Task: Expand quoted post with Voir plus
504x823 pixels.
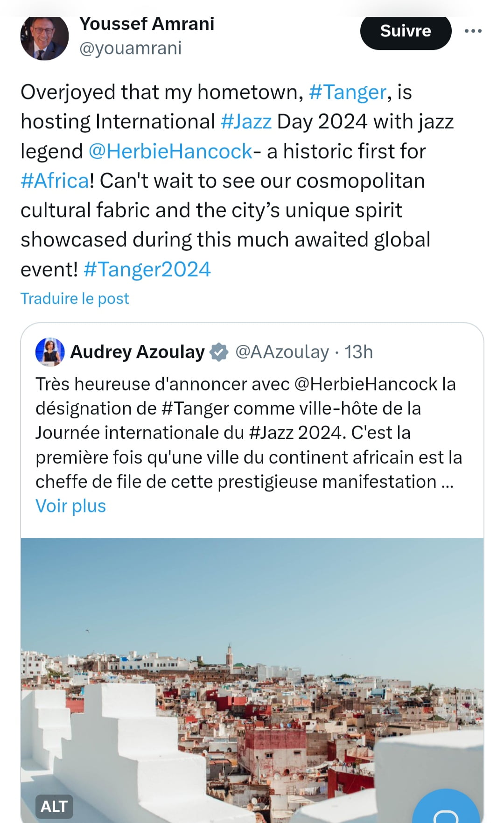Action: tap(71, 506)
